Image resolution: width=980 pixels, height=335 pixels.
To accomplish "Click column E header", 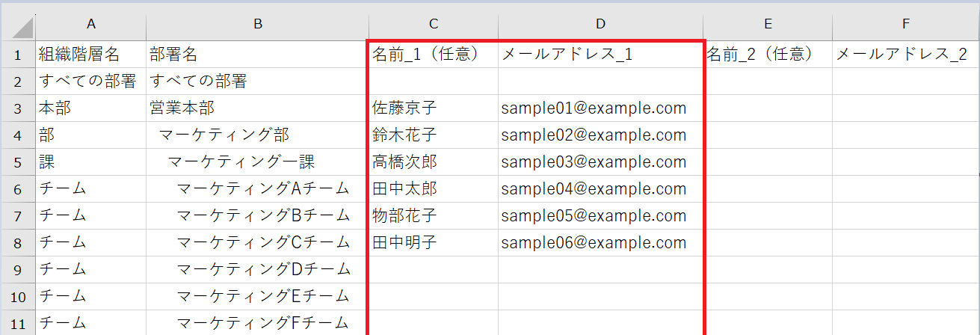I will 768,25.
